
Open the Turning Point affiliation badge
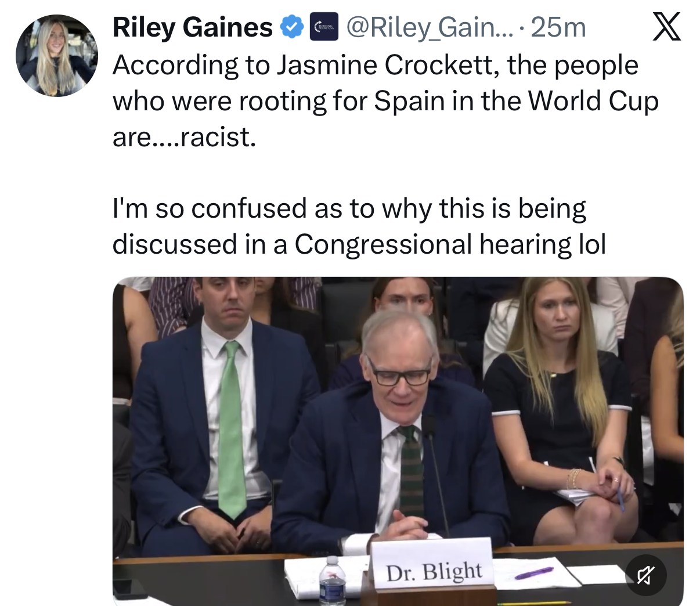(324, 27)
